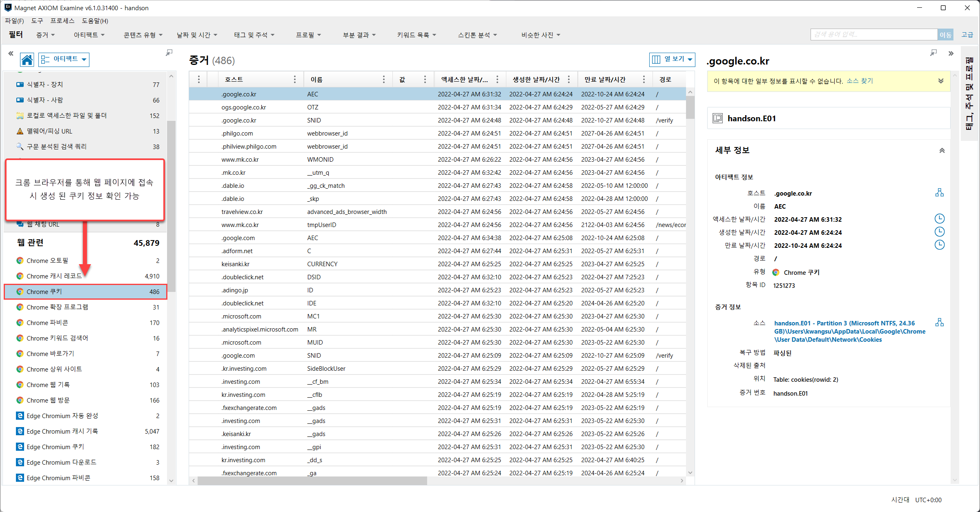Expand the yellow info notice chevron
This screenshot has height=512, width=980.
click(941, 81)
